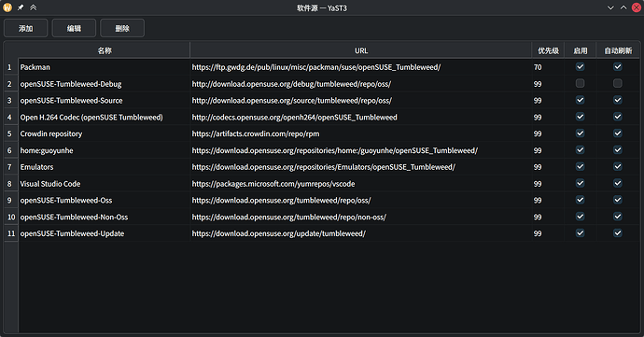Disable openSUSE-Tumbleweed-Oss enabled checkbox

[580, 200]
